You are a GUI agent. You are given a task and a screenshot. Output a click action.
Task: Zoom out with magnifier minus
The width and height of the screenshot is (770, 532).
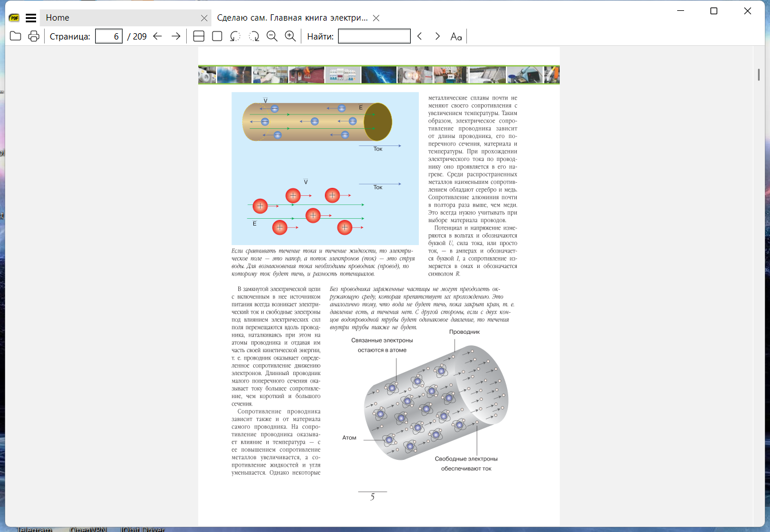272,36
